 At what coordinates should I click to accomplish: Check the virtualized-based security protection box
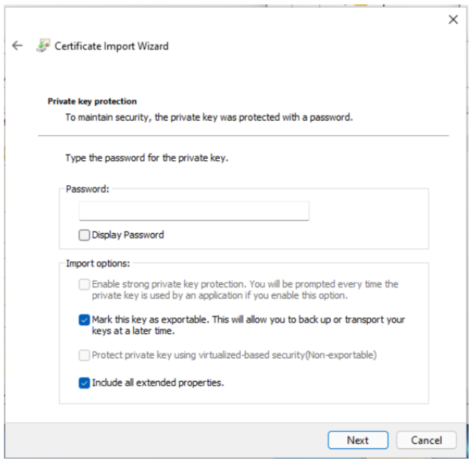pos(84,356)
